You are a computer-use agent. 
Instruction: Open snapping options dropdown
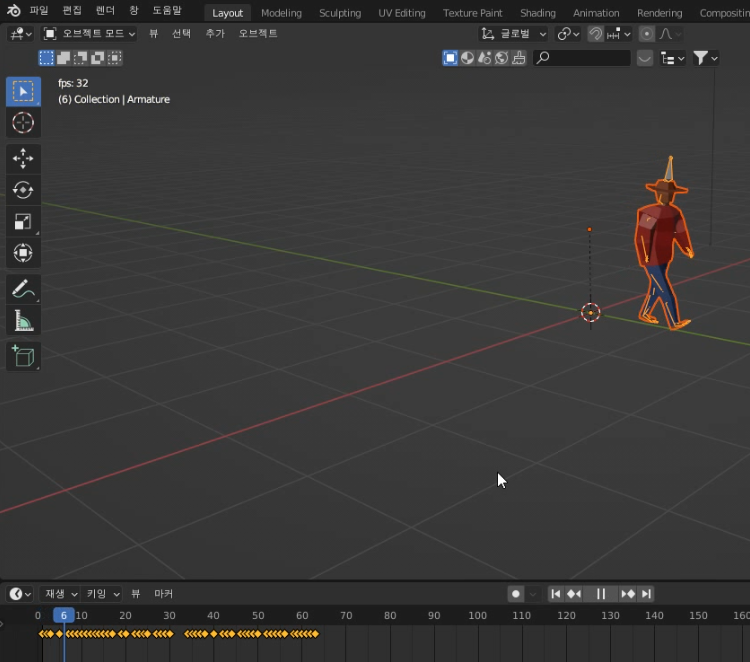click(x=618, y=34)
